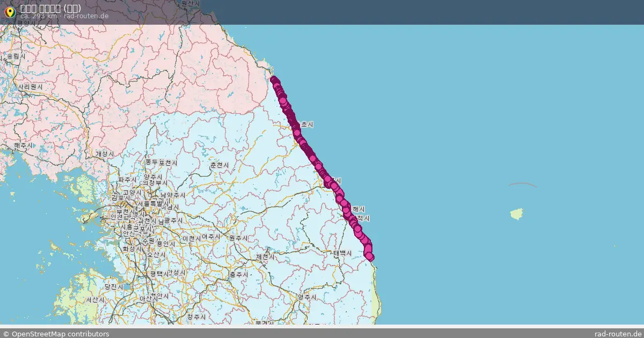Click the 사리원시 map label
Viewport: 644px width, 338px height.
point(30,86)
